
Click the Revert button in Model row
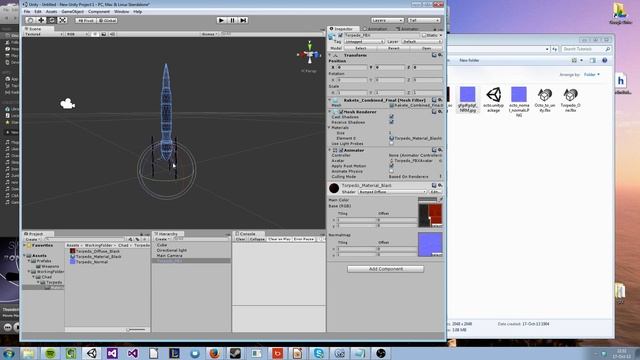[393, 48]
